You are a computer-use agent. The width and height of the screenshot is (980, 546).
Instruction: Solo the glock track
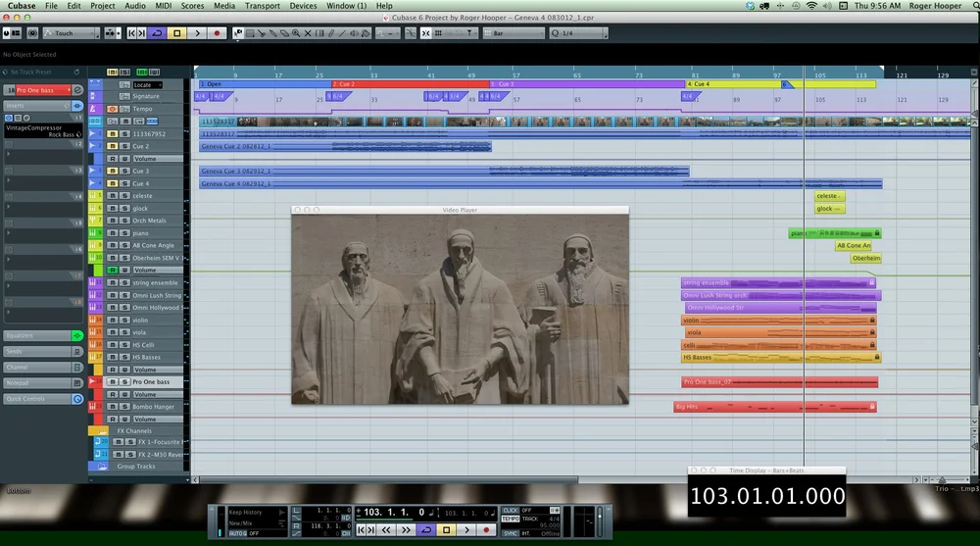pyautogui.click(x=124, y=208)
